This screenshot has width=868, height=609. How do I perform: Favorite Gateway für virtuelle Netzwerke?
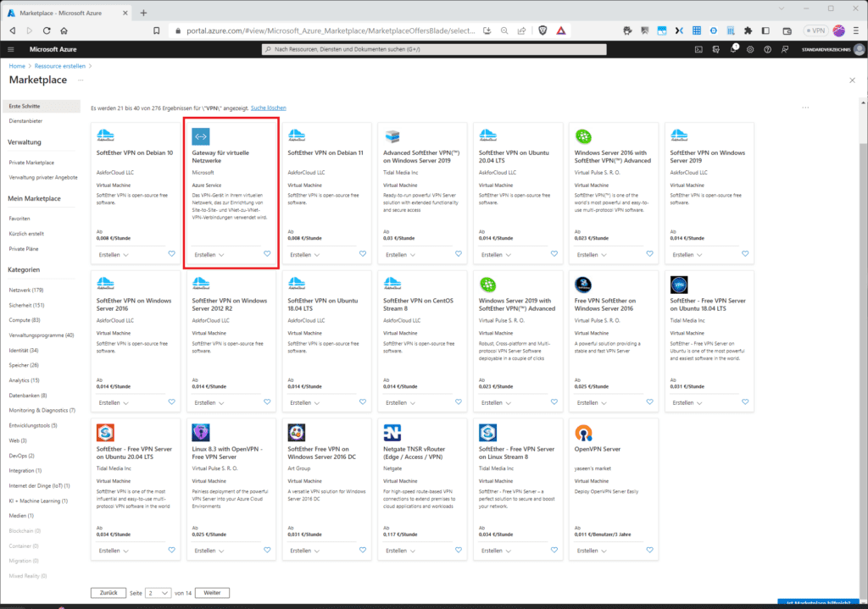pyautogui.click(x=267, y=254)
